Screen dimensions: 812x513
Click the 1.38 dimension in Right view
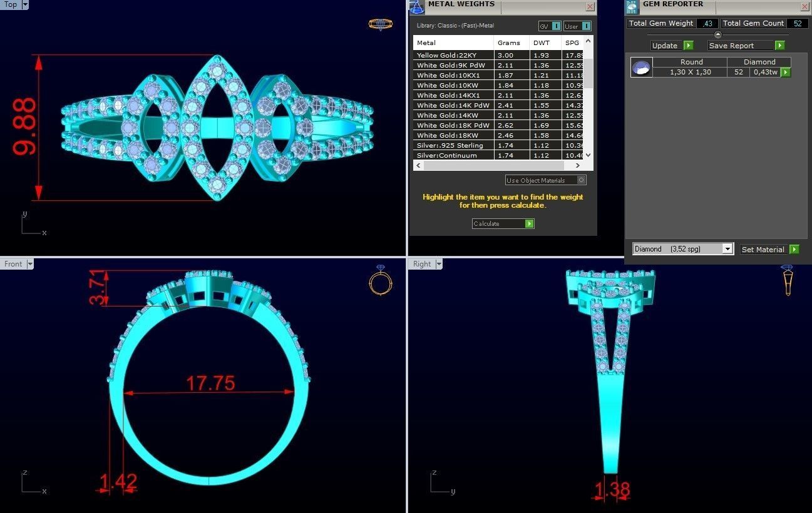click(x=612, y=489)
